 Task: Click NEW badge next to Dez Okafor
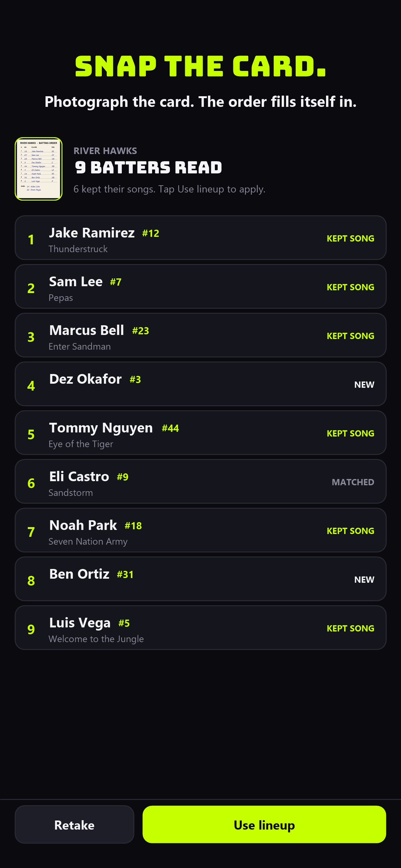pyautogui.click(x=364, y=385)
